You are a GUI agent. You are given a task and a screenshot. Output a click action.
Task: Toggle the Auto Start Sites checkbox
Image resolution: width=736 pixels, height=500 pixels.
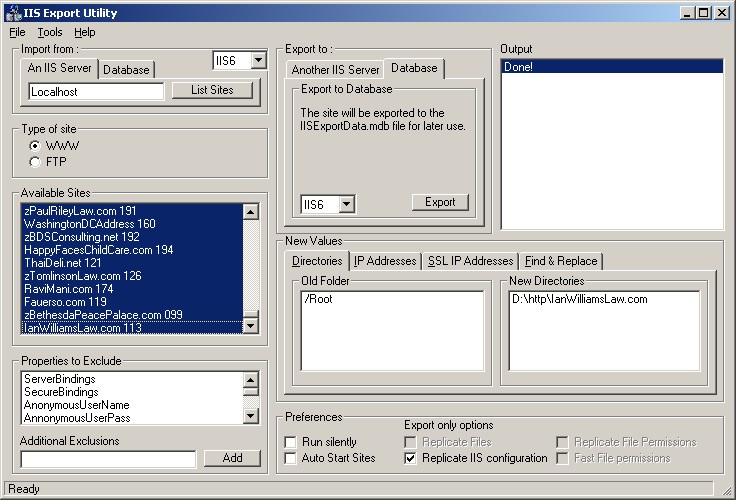[291, 458]
